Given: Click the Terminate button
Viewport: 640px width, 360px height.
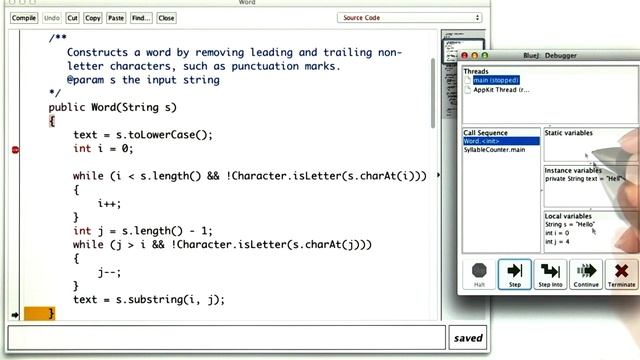Looking at the screenshot, I should click(621, 274).
